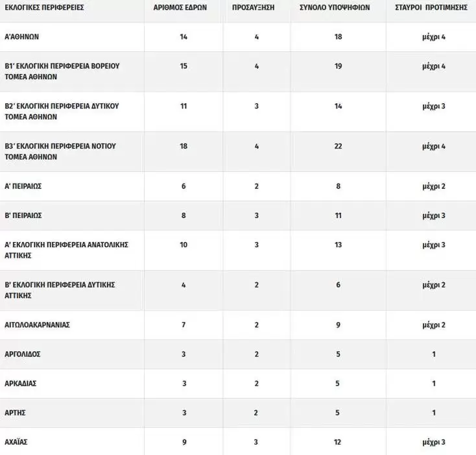Click the ΑΡΙΘΜΟΣ ΕΔΡΩΝ column header
The height and width of the screenshot is (455, 476).
coord(184,8)
